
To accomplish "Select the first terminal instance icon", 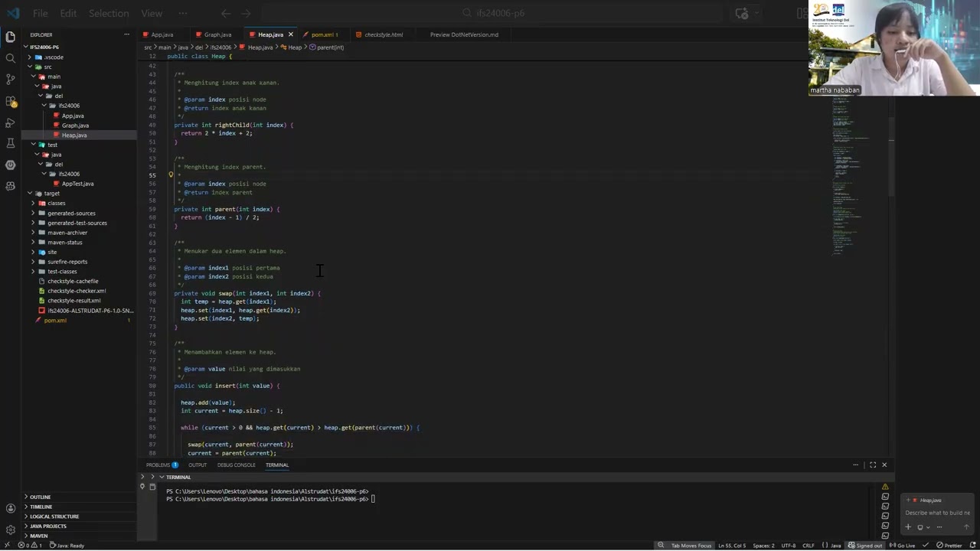I will click(x=885, y=497).
